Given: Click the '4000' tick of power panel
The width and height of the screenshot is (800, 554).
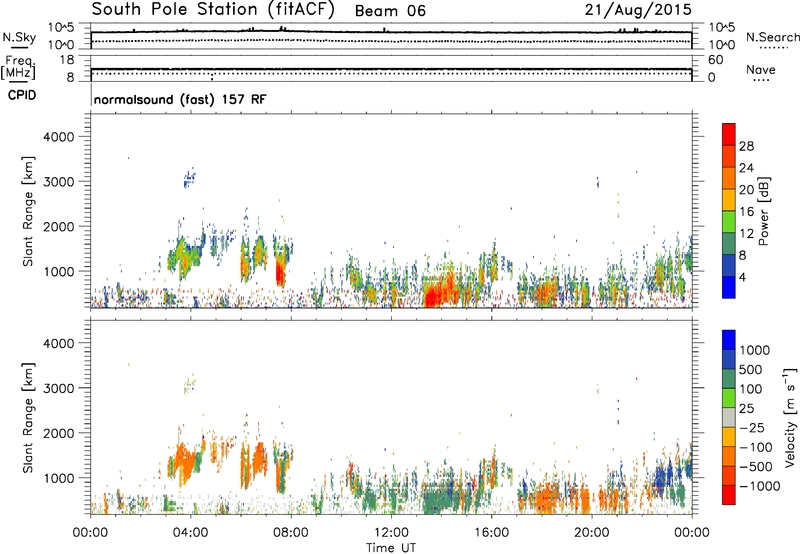Looking at the screenshot, I should point(58,137).
